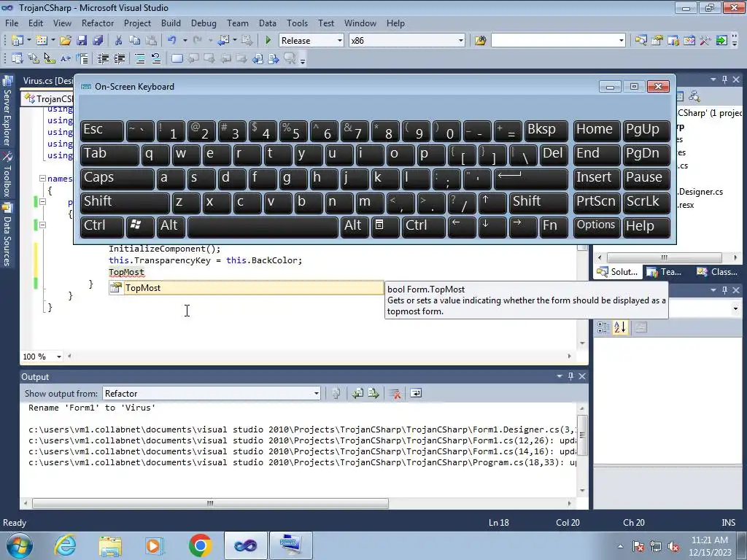Viewport: 747px width, 560px height.
Task: Open the Toolbox via the wrench icon
Action: pos(705,41)
